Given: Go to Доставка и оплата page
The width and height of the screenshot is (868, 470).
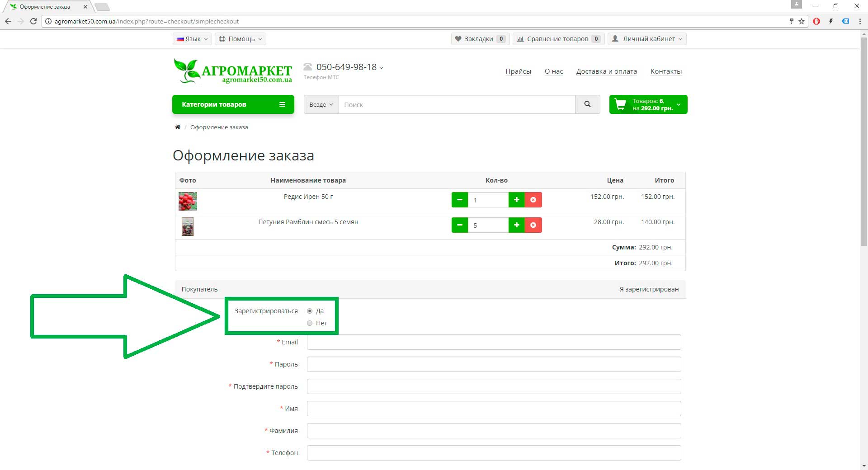Looking at the screenshot, I should [x=606, y=71].
